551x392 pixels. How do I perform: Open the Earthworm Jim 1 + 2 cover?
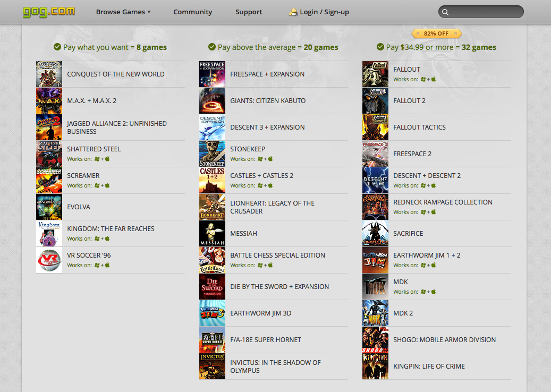click(x=375, y=260)
